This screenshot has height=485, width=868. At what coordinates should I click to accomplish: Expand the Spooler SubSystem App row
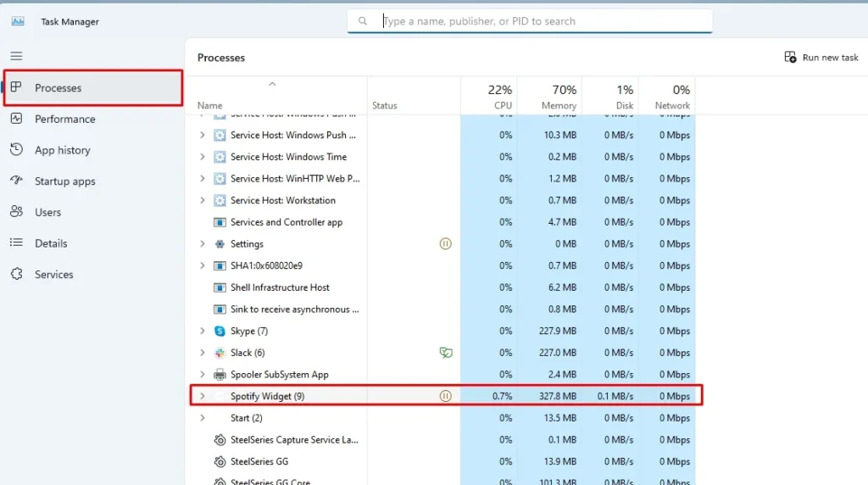202,374
